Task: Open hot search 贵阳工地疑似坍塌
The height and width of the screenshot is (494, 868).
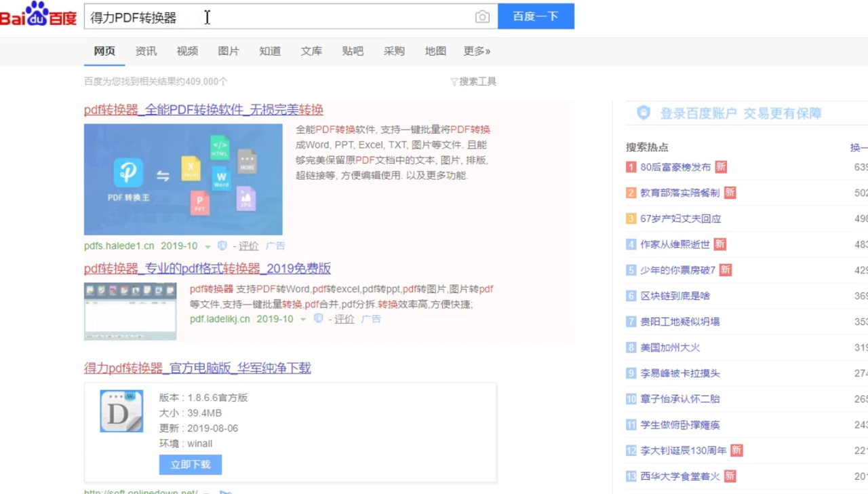Action: 680,322
